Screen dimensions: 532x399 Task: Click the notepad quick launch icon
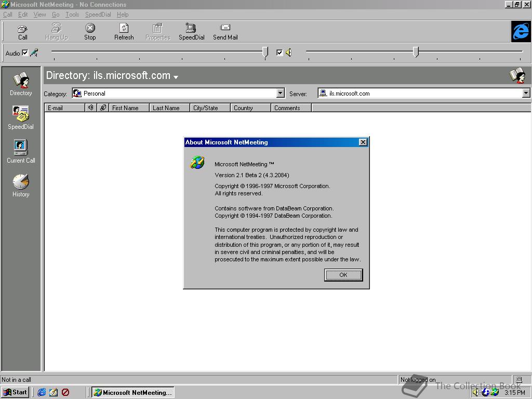(54, 392)
